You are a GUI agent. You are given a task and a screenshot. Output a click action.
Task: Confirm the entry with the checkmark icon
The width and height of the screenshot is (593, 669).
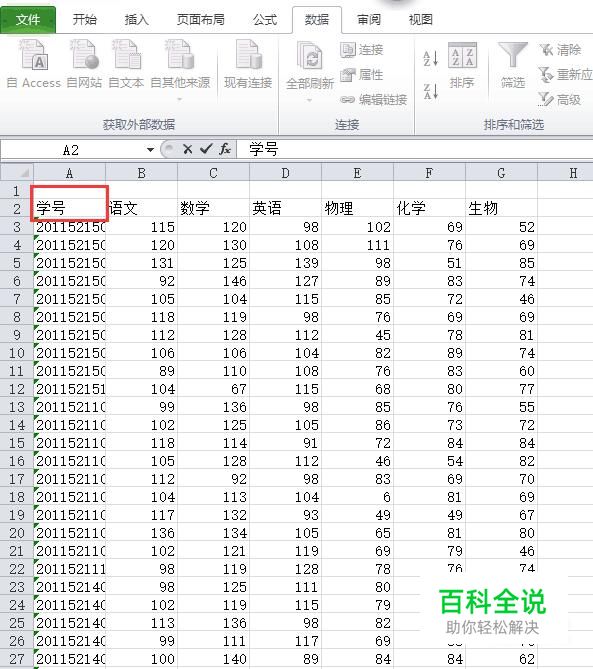point(206,149)
